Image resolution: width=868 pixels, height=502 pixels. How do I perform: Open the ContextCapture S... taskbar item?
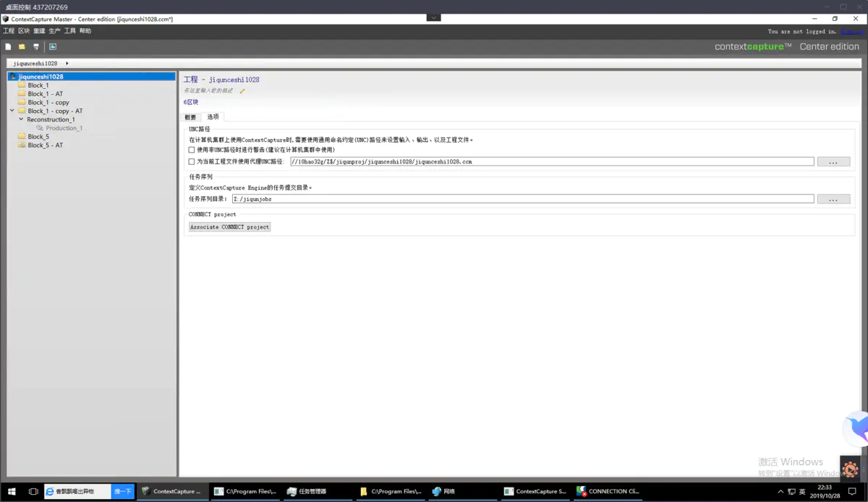536,491
